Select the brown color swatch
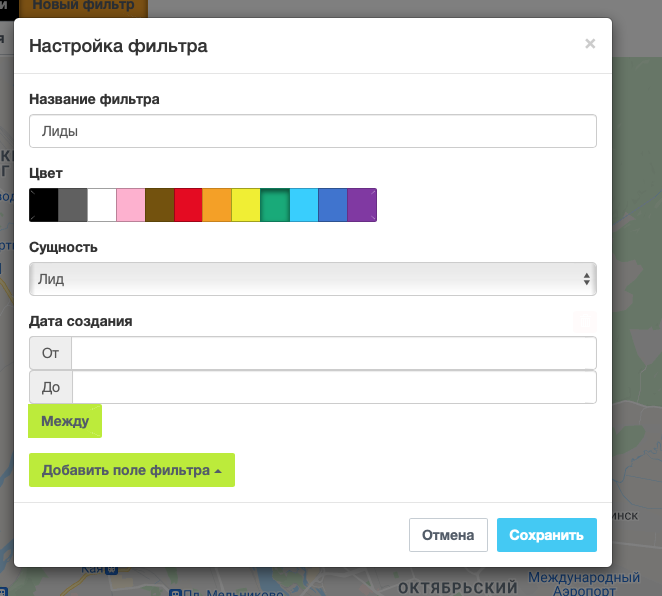The image size is (662, 596). pos(159,204)
